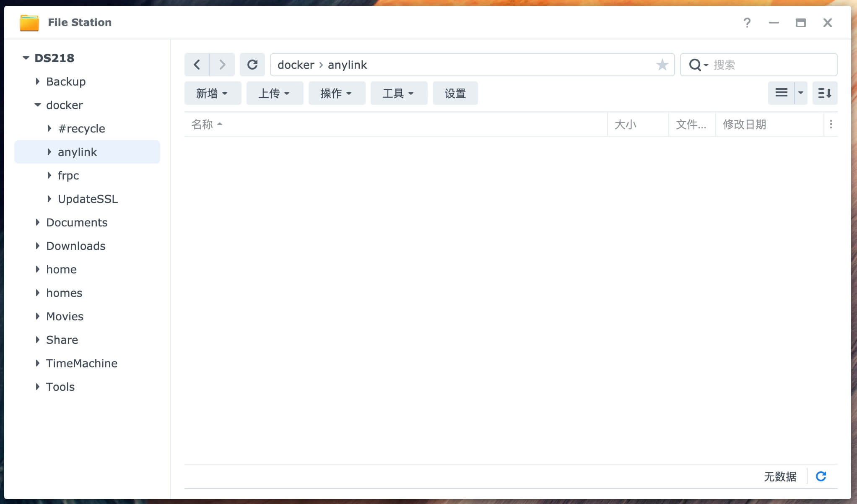Screen dimensions: 857x504
Task: Click into the 搜索 search field
Action: tap(771, 65)
